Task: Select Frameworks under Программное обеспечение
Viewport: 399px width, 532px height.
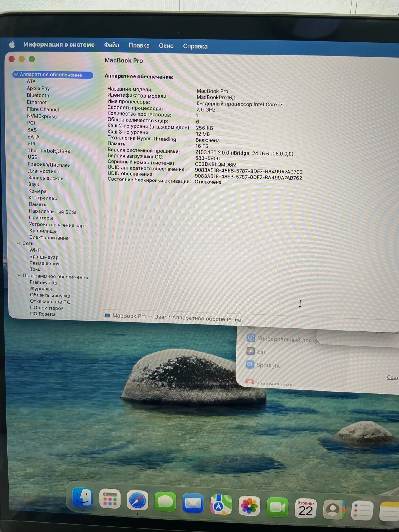Action: (44, 282)
